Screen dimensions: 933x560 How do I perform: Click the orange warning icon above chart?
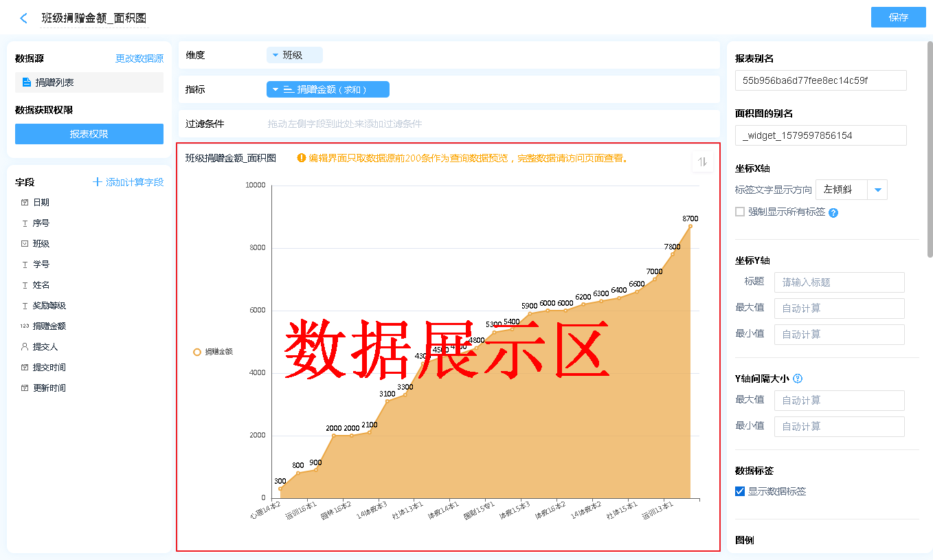(301, 158)
